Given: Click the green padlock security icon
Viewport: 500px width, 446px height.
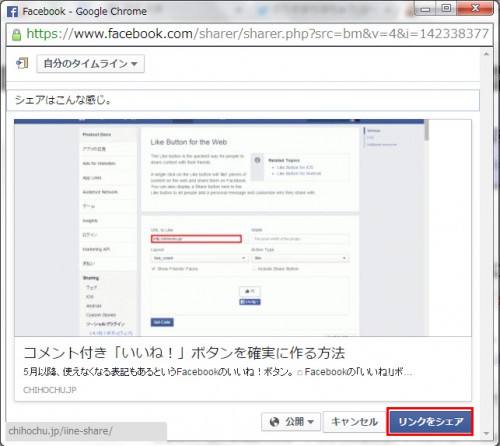Looking at the screenshot, I should 16,34.
